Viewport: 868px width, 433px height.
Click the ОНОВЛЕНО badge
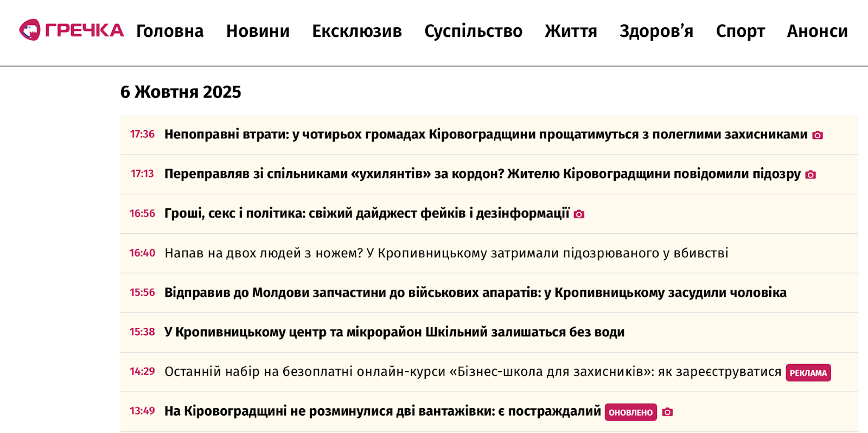(x=631, y=412)
